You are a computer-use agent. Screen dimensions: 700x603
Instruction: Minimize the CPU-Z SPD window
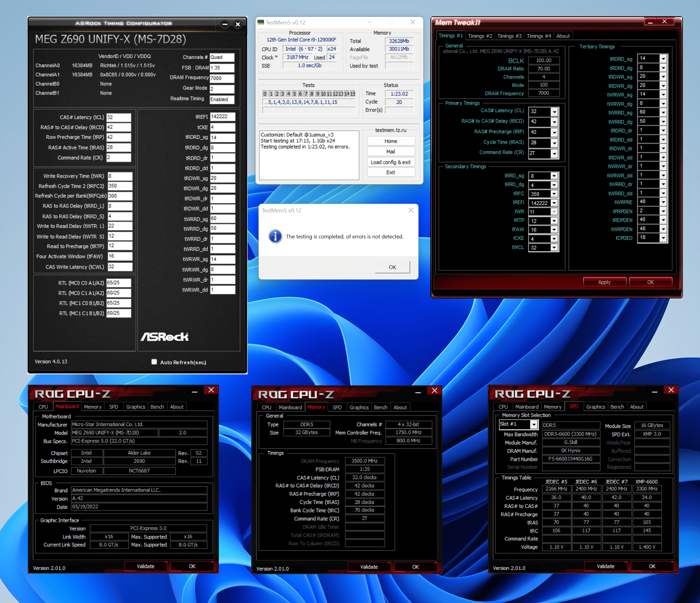pyautogui.click(x=654, y=391)
